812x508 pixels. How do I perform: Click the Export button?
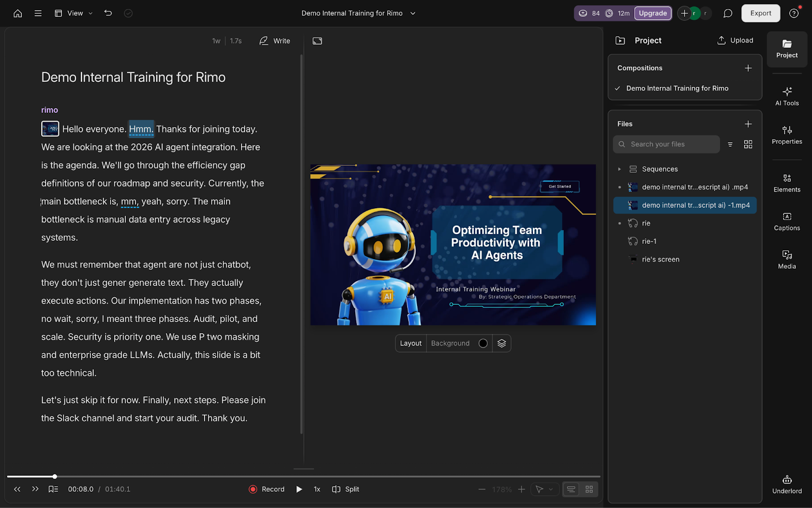tap(760, 13)
